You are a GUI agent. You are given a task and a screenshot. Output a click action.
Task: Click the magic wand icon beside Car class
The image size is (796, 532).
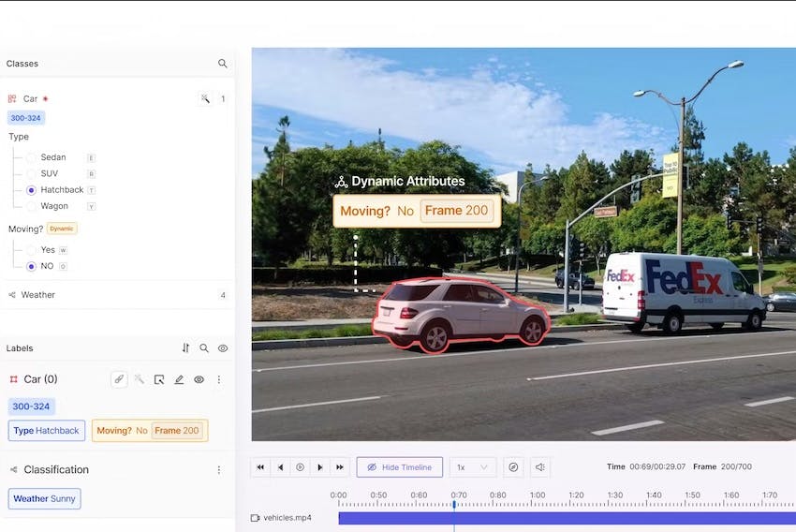[205, 98]
